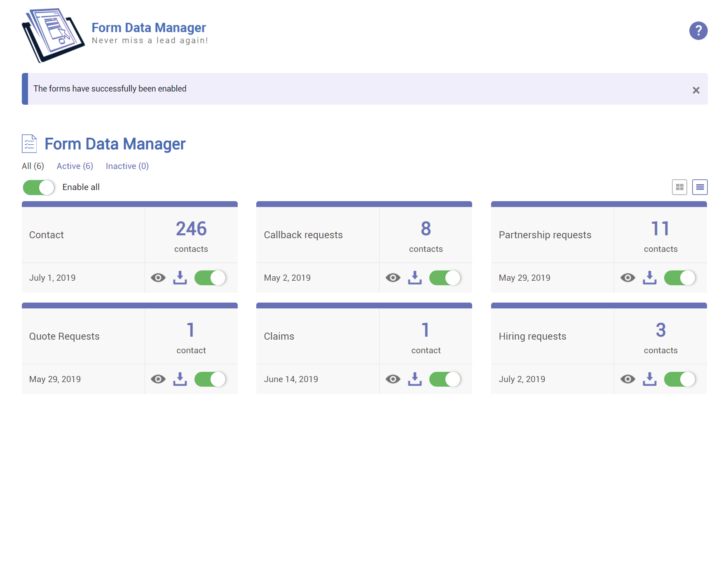View Quote Requests entries via eye icon
Image resolution: width=728 pixels, height=587 pixels.
tap(158, 379)
